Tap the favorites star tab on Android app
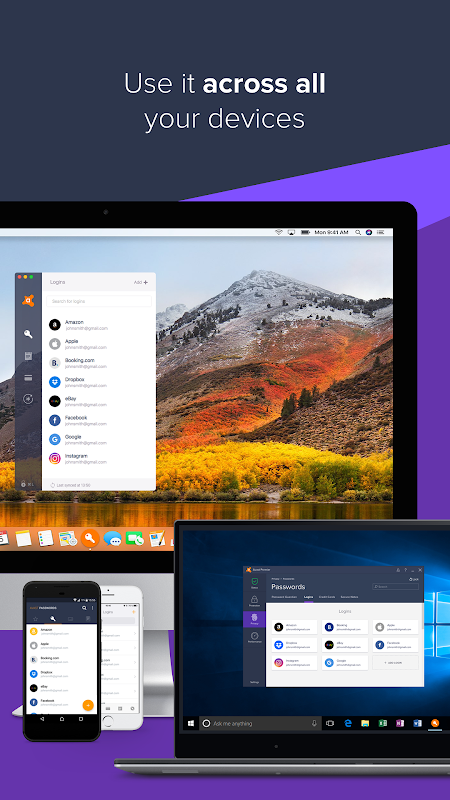This screenshot has width=450, height=800. (x=35, y=618)
